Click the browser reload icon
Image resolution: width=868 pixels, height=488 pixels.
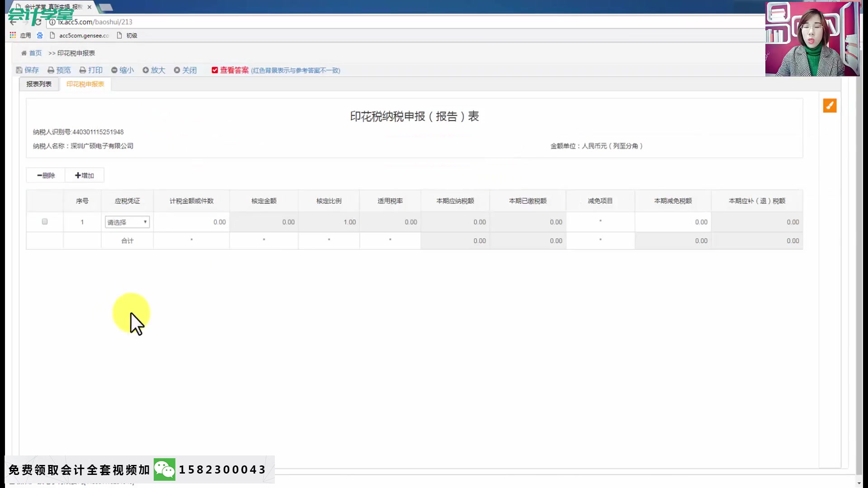click(x=38, y=22)
